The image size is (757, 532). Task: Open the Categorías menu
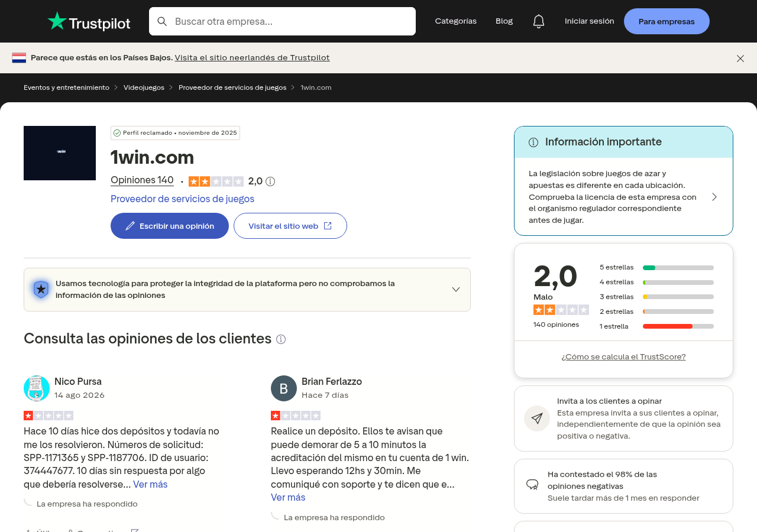click(x=456, y=21)
